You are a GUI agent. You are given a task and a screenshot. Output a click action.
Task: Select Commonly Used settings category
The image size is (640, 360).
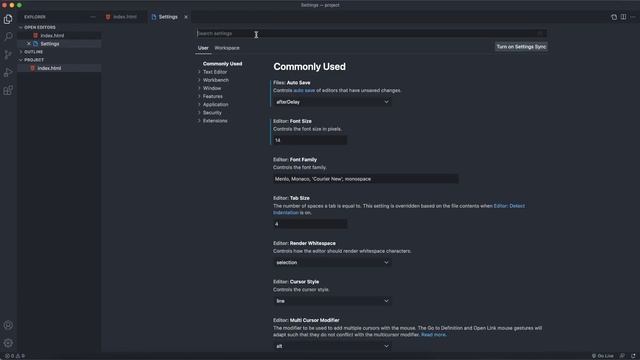pos(222,64)
